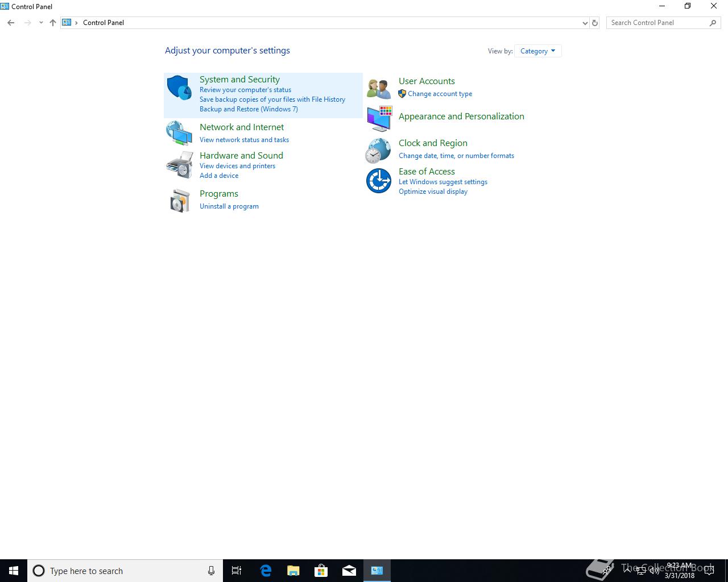This screenshot has height=582, width=728.
Task: Click the Control Panel taskbar button
Action: (x=377, y=571)
